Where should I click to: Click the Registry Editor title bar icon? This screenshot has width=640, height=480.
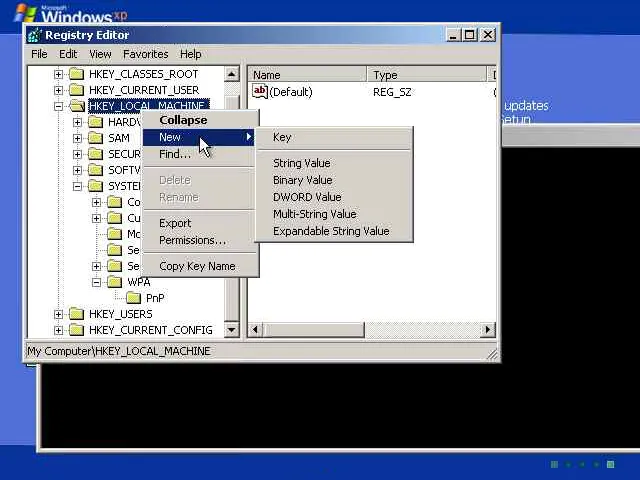tap(35, 35)
